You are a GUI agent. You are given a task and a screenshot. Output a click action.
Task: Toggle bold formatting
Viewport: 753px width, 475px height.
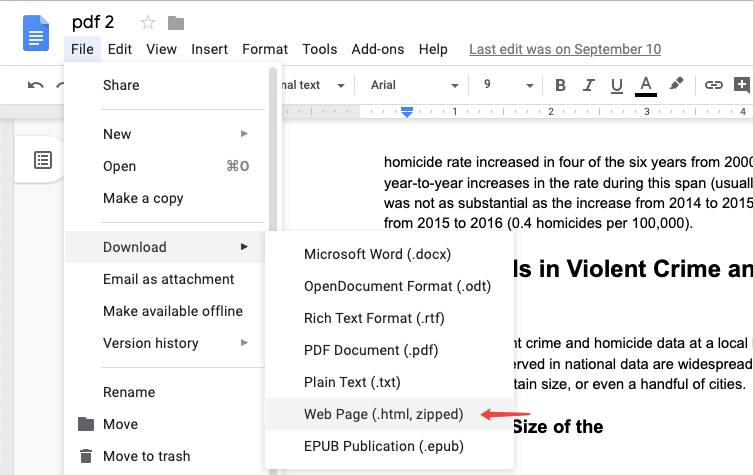point(561,85)
